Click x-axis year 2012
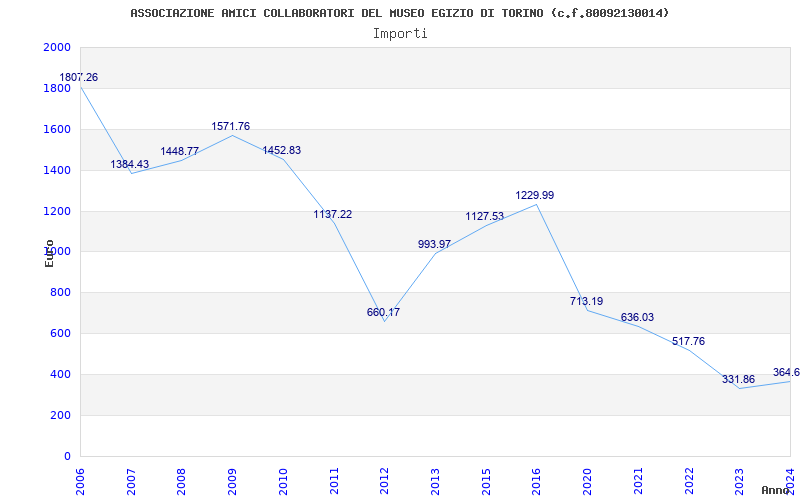Screen dimensions: 800x500 coord(385,481)
